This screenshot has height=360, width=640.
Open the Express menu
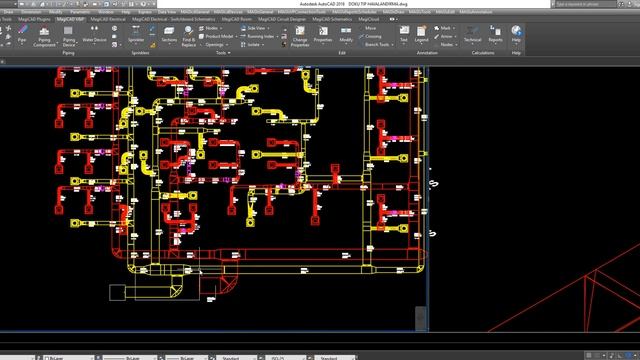[x=144, y=12]
